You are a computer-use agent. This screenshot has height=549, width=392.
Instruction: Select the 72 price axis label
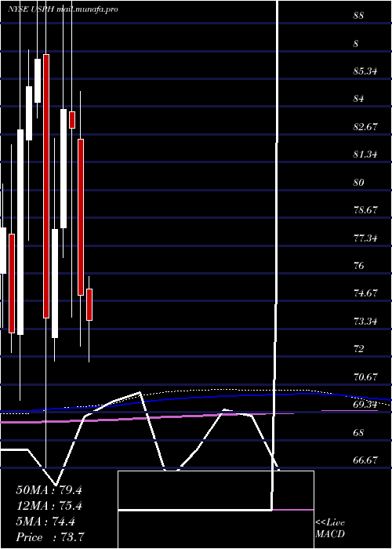[358, 349]
